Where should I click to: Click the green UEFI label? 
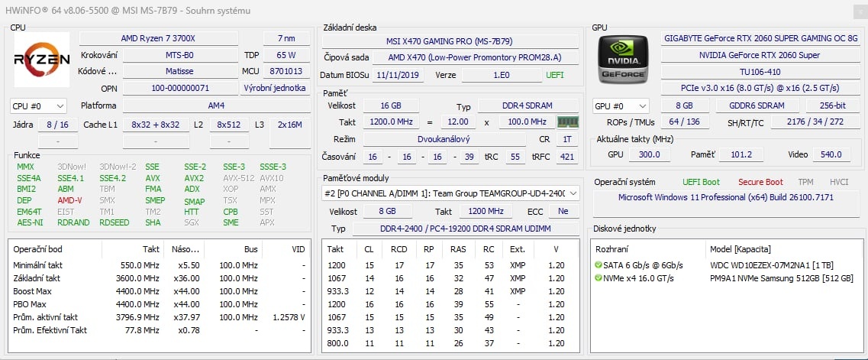pyautogui.click(x=555, y=75)
